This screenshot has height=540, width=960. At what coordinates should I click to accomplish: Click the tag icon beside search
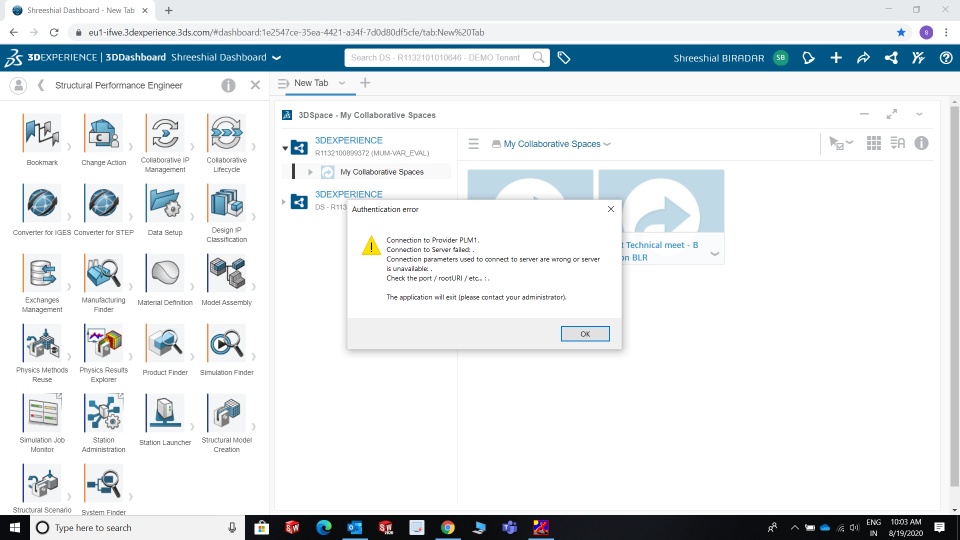[564, 58]
